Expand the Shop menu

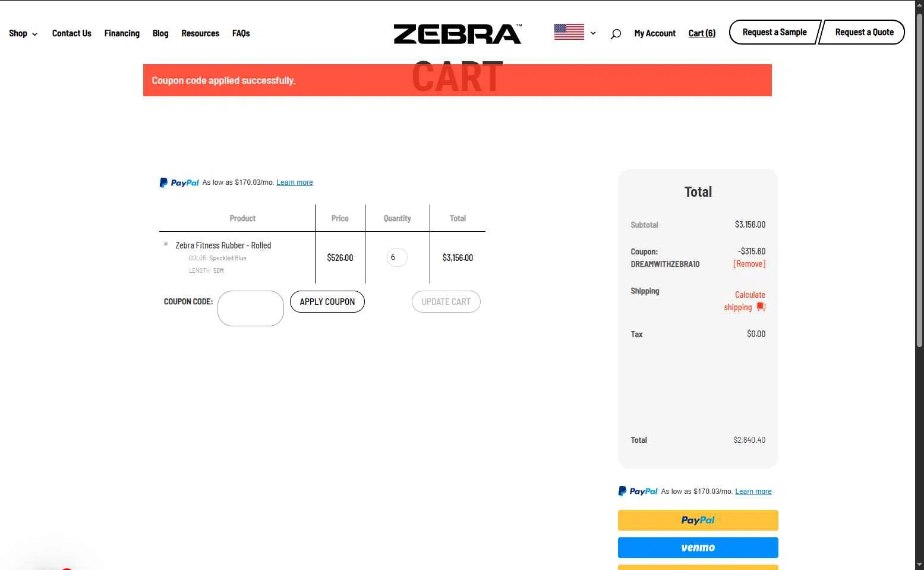pyautogui.click(x=23, y=33)
